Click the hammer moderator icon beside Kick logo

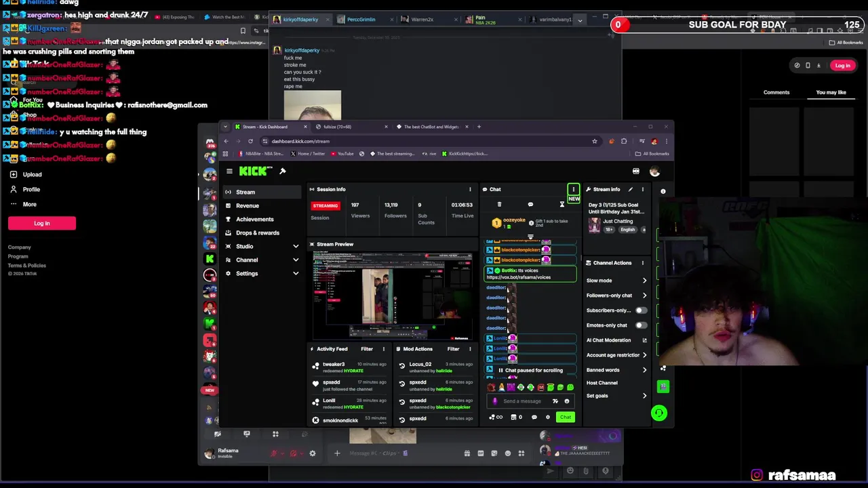283,171
